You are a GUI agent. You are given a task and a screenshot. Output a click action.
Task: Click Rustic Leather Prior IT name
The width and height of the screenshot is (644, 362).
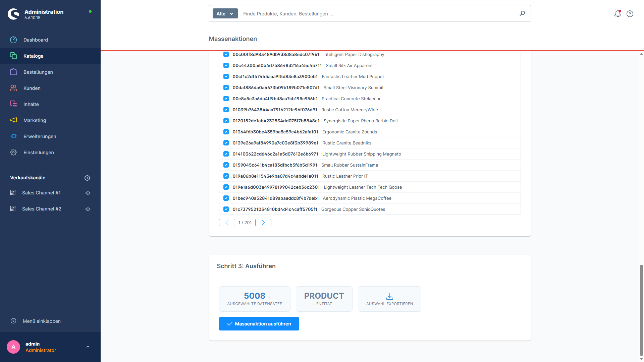(345, 176)
